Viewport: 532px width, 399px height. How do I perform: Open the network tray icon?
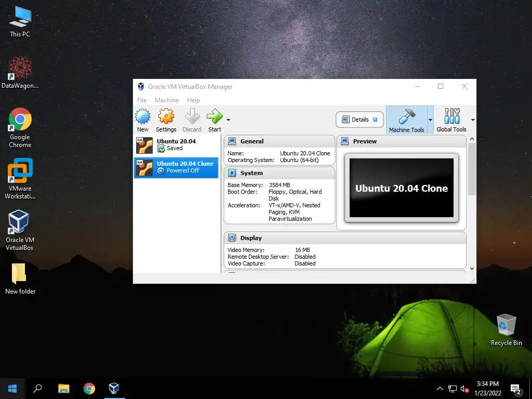click(453, 389)
